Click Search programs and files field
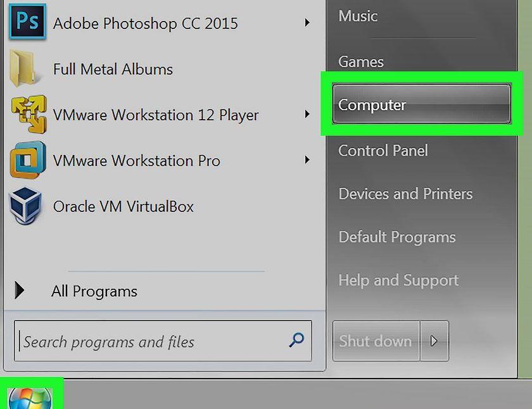The height and width of the screenshot is (409, 532). tap(163, 341)
